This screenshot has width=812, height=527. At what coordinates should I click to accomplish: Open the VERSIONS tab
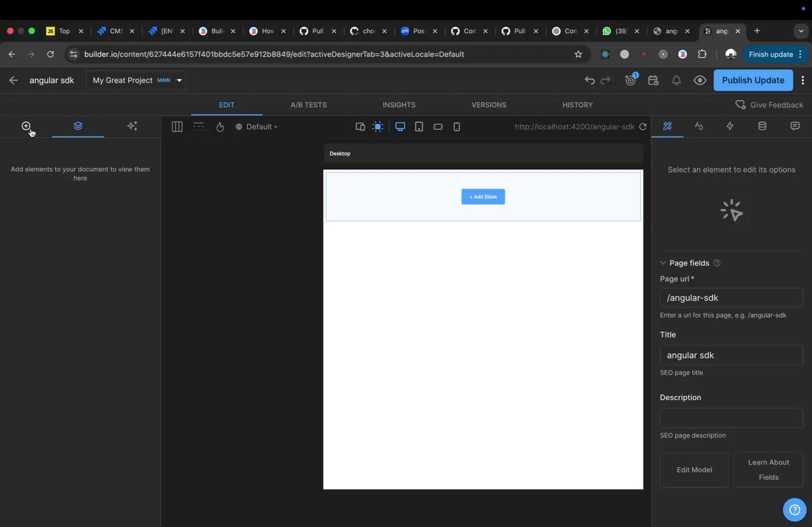pyautogui.click(x=488, y=105)
